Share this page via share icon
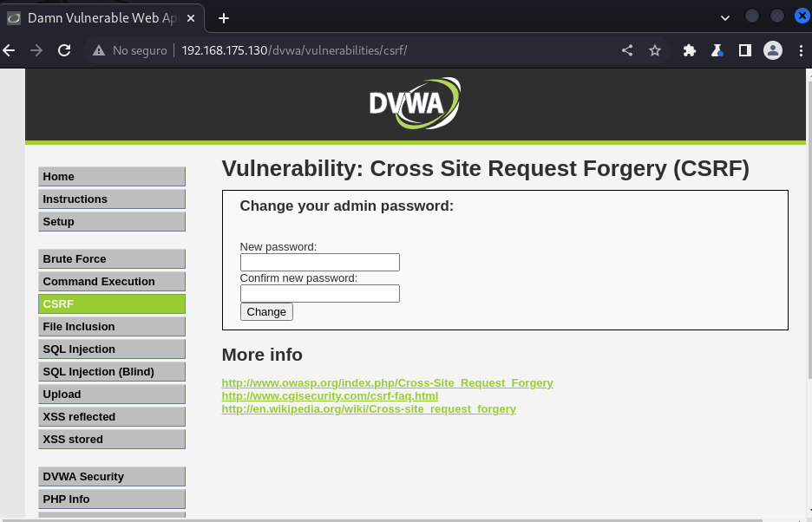Screen dimensions: 812x522 (x=627, y=50)
